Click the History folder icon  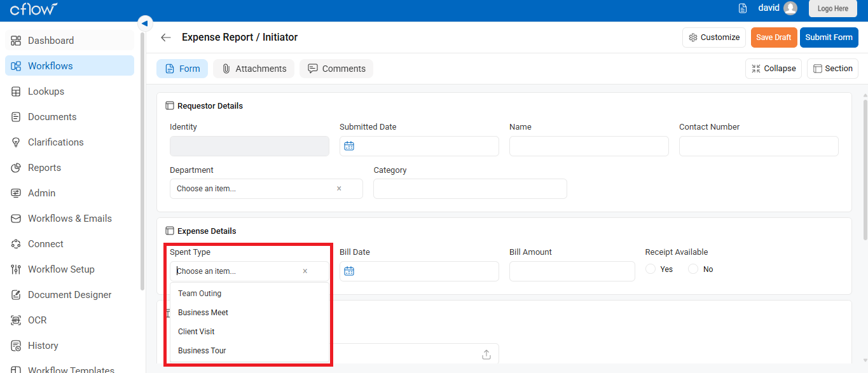click(16, 345)
